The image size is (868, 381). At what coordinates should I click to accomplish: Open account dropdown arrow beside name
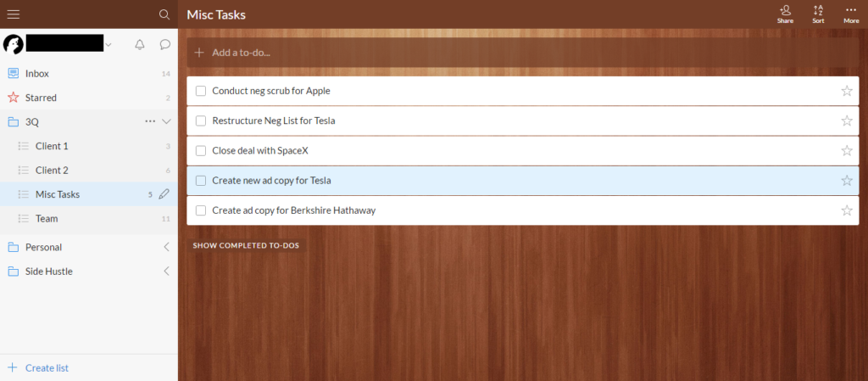(108, 45)
